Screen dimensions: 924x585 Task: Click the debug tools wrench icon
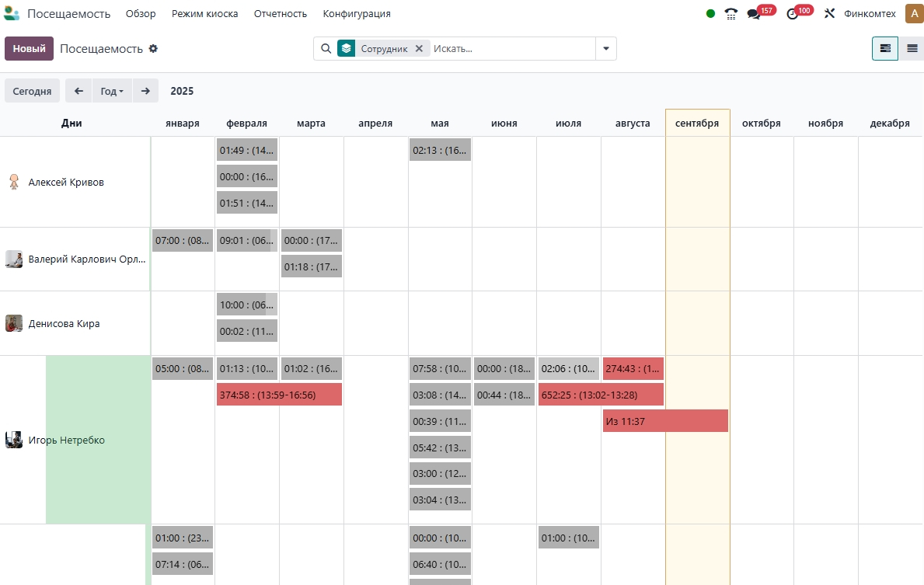pyautogui.click(x=829, y=14)
